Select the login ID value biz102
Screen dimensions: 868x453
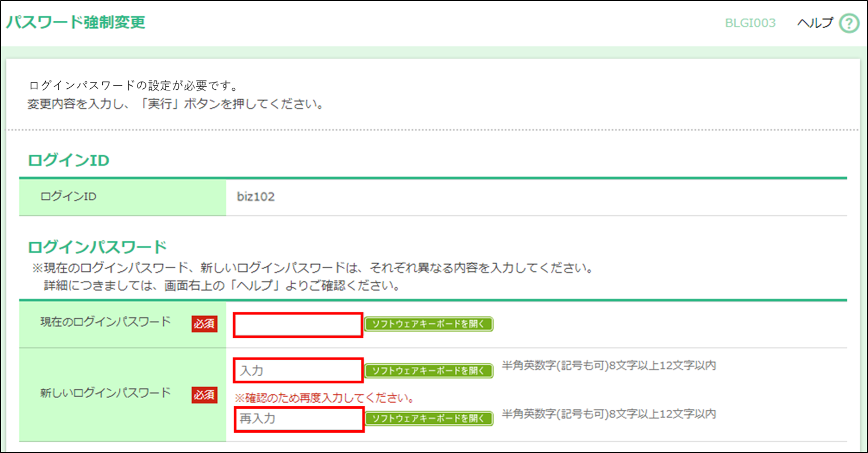[255, 197]
